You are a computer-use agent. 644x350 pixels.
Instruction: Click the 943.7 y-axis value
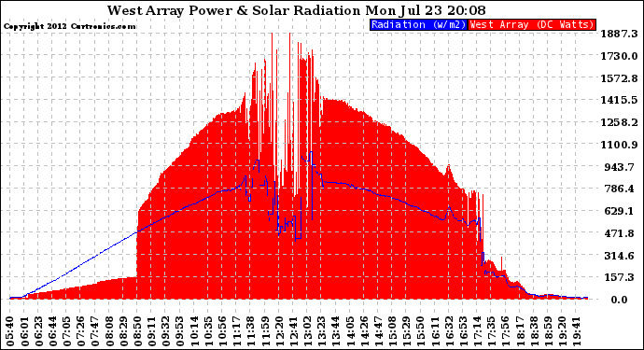pyautogui.click(x=621, y=167)
